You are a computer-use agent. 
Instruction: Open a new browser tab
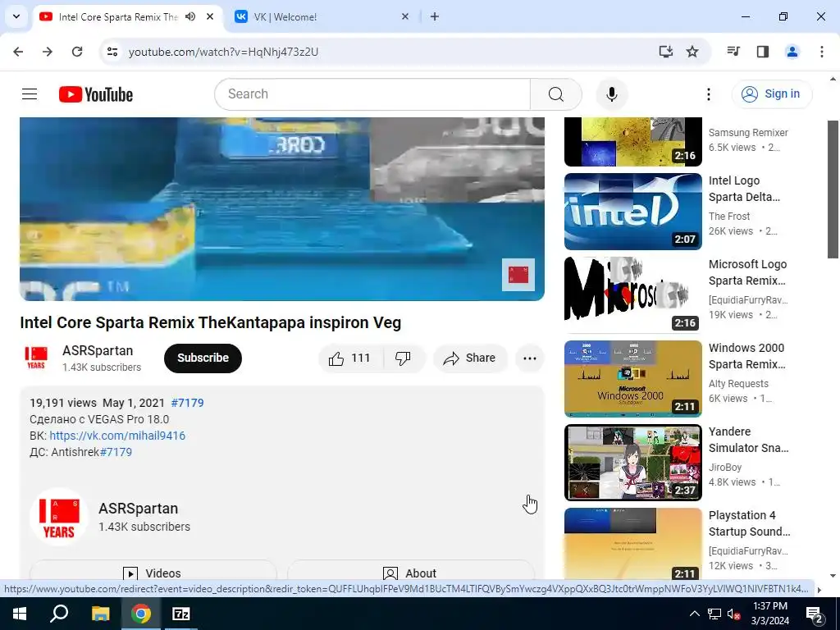point(435,16)
